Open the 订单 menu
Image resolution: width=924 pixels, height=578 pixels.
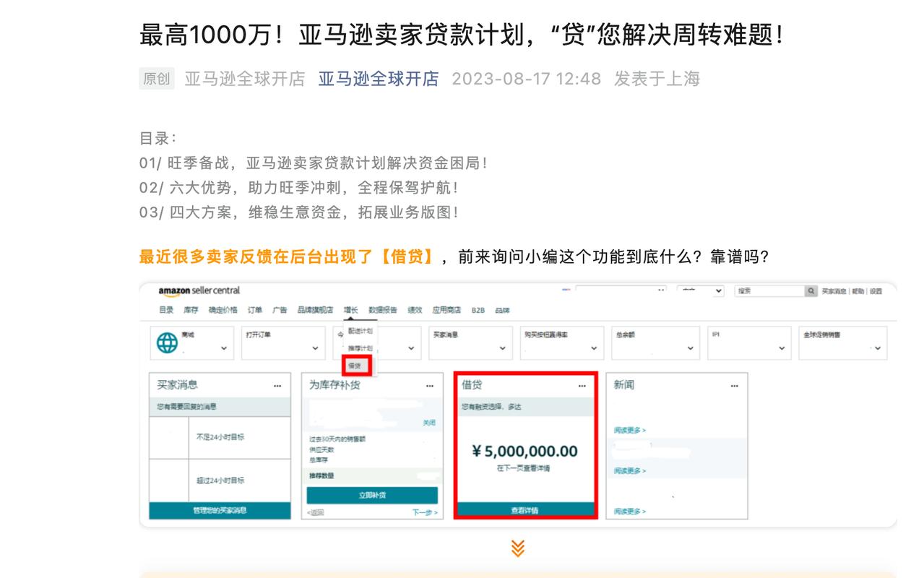pyautogui.click(x=255, y=310)
